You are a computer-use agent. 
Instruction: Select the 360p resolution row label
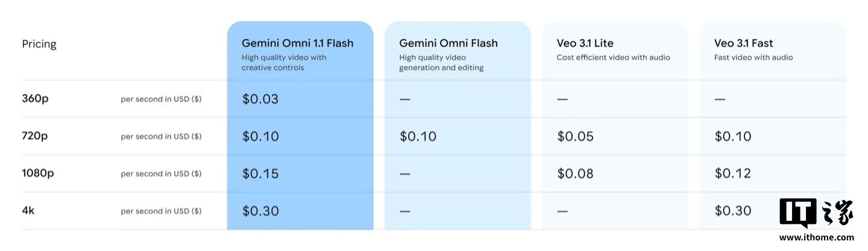click(x=35, y=99)
